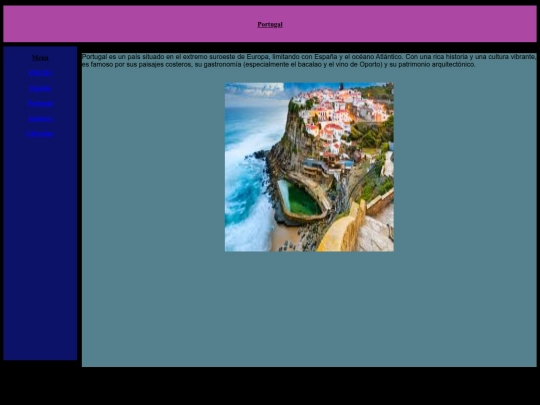This screenshot has width=540, height=405.
Task: Open the Gibraltar link in the sidebar menu
Action: pyautogui.click(x=40, y=134)
